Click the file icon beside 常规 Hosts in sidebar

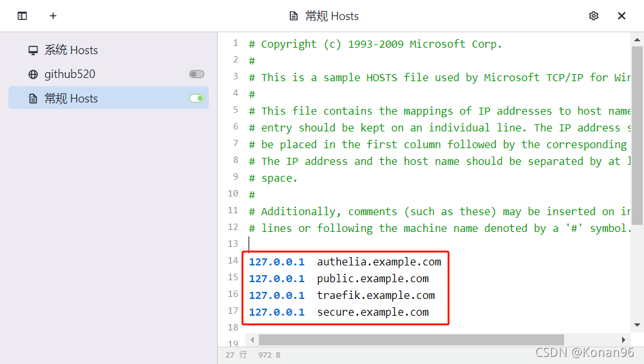(33, 99)
